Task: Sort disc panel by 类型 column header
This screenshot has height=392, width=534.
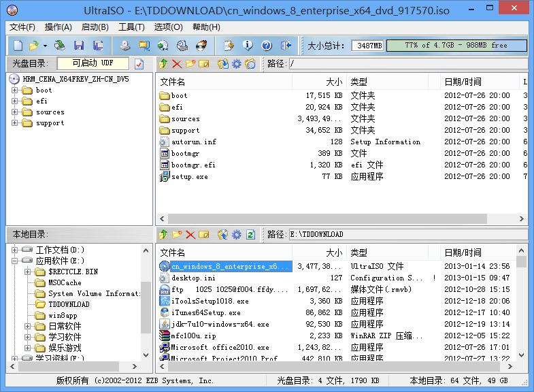Action: [387, 82]
